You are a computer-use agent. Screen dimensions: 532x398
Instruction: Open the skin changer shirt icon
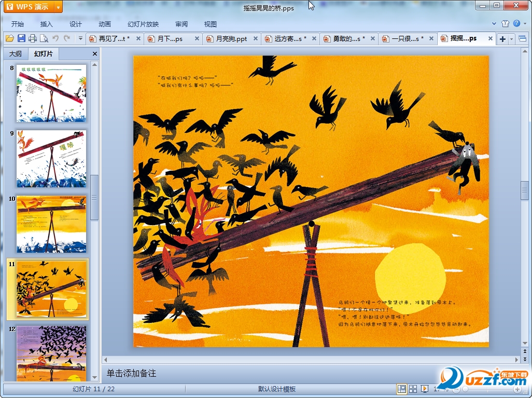point(505,23)
